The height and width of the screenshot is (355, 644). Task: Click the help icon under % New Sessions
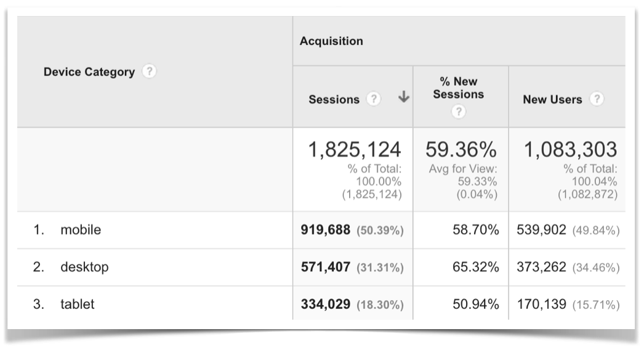coord(458,112)
